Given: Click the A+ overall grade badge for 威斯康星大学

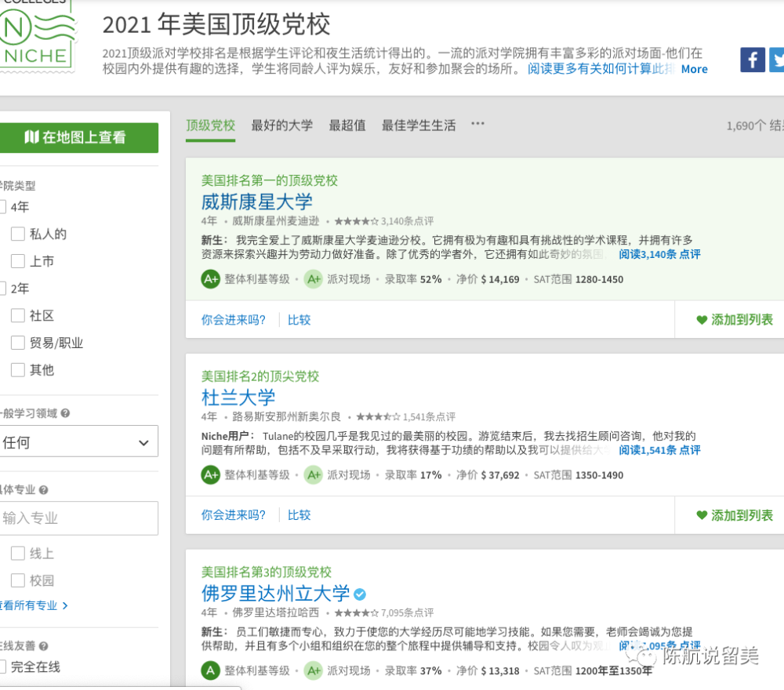Looking at the screenshot, I should pos(210,279).
